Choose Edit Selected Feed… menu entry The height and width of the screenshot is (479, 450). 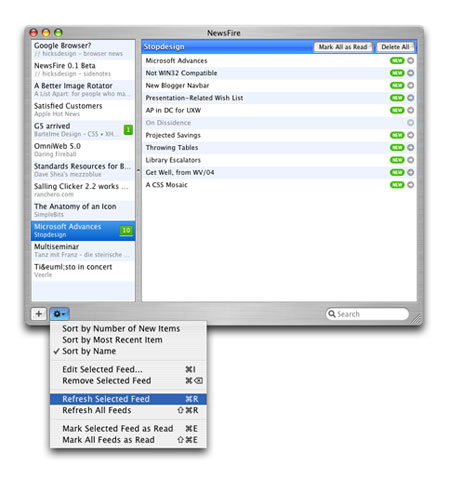[128, 369]
